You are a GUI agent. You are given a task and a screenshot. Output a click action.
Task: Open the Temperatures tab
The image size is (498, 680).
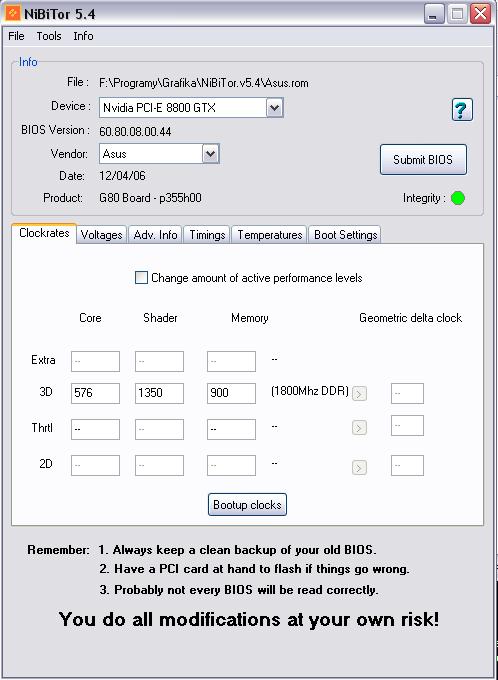269,235
